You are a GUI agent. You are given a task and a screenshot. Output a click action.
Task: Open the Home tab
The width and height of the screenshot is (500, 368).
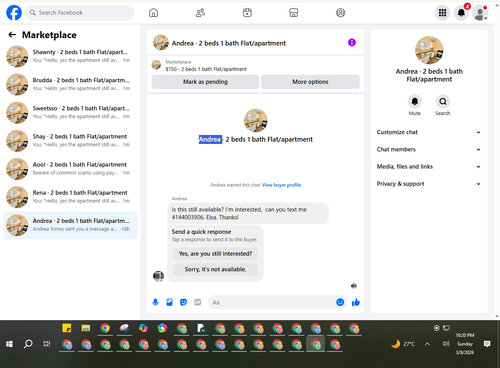click(153, 13)
